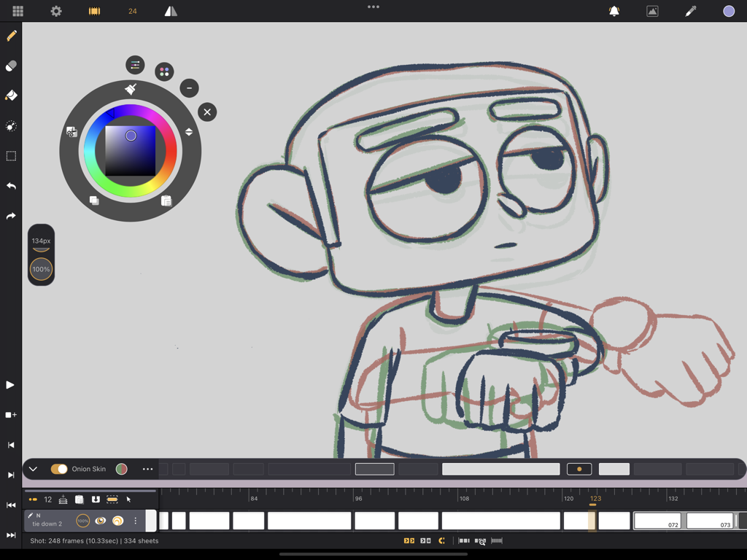747x560 pixels.
Task: Open the Settings gear
Action: (56, 11)
